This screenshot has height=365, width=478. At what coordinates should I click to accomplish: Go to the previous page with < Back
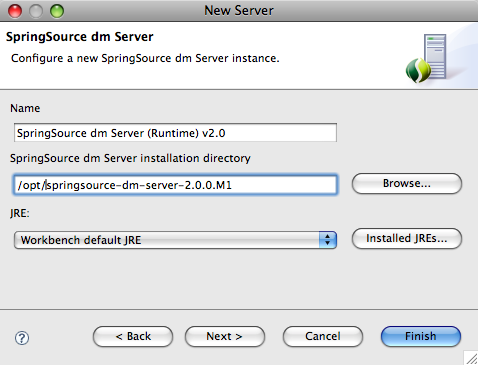tap(133, 336)
